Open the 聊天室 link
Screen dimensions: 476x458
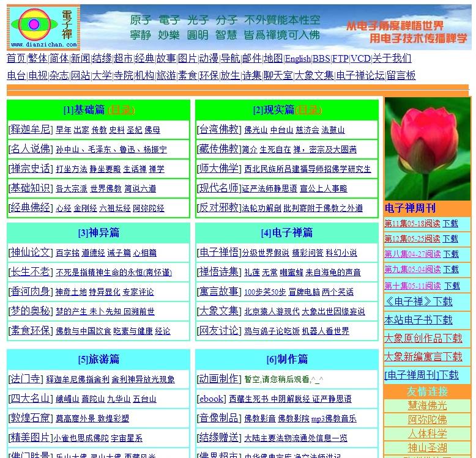coord(278,75)
